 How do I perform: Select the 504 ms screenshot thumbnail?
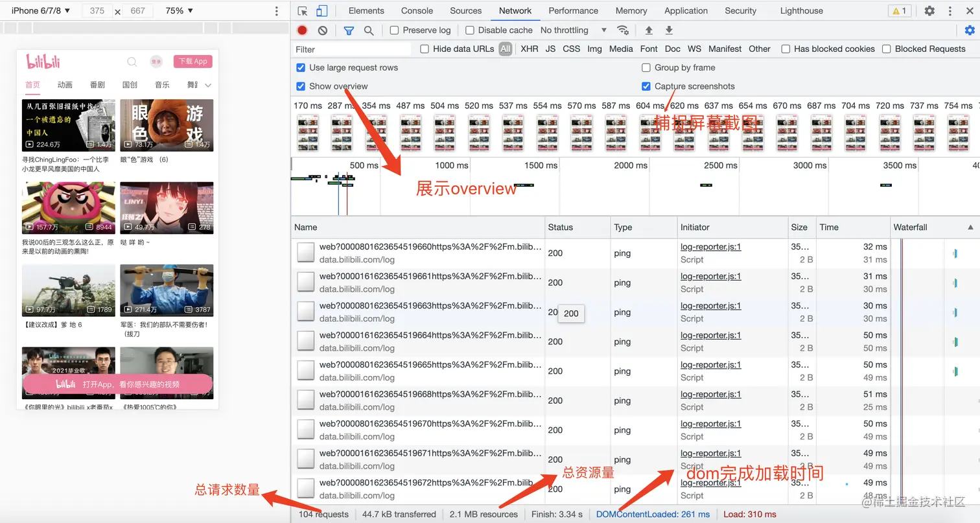(x=444, y=133)
